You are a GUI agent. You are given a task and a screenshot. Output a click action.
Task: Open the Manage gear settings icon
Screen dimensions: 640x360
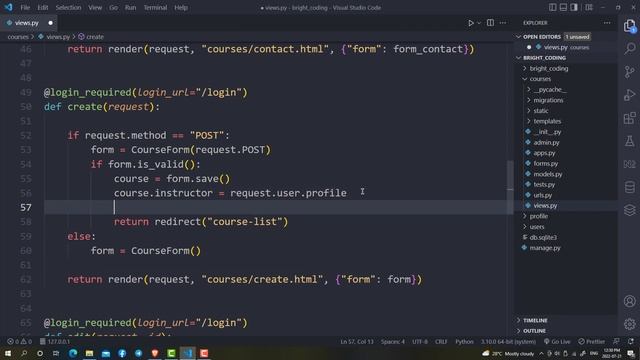pyautogui.click(x=630, y=324)
